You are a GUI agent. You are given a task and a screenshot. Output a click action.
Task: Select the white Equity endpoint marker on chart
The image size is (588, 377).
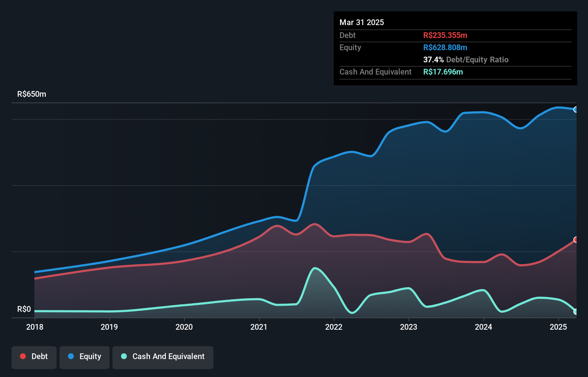[x=575, y=110]
